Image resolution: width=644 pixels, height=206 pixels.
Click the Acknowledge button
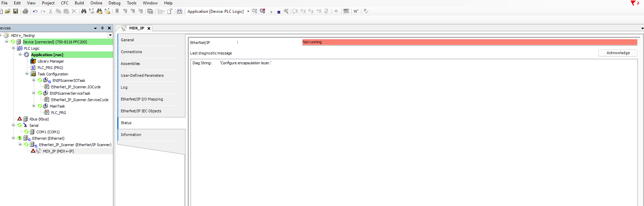pos(618,53)
